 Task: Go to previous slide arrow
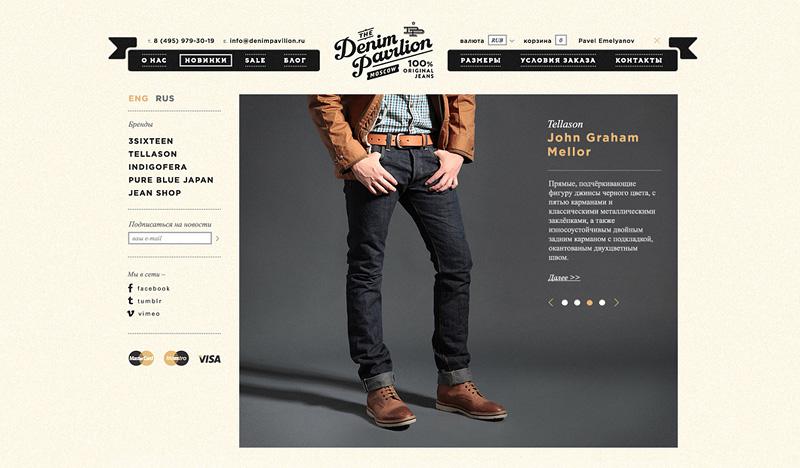point(551,303)
